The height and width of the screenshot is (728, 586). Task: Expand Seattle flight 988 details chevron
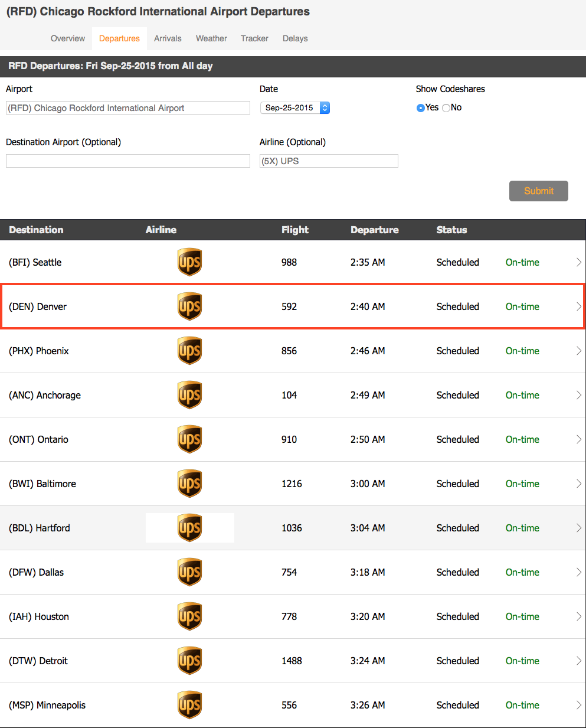click(x=578, y=262)
